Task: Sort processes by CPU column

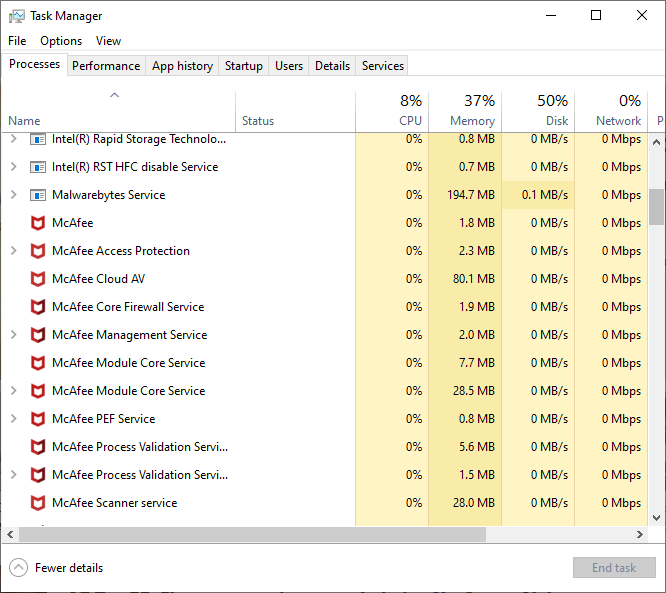Action: (392, 110)
